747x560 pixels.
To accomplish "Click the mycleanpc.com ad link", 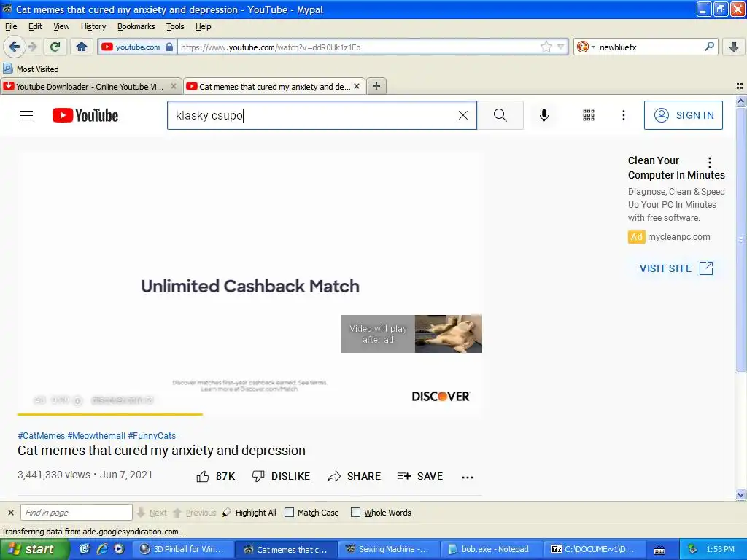I will point(679,237).
